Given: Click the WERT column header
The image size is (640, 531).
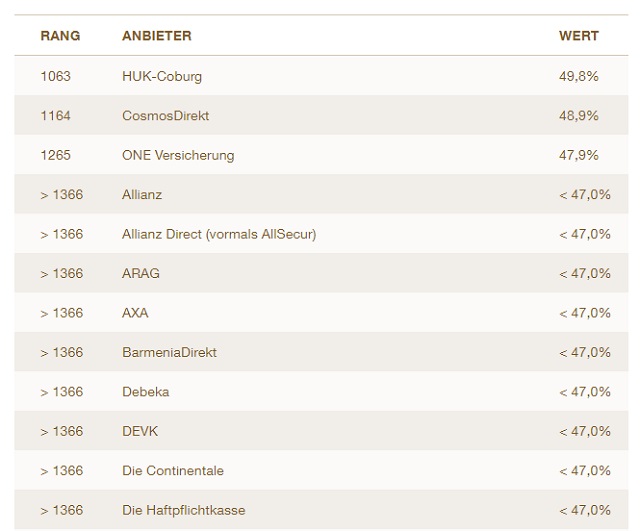Looking at the screenshot, I should click(x=578, y=36).
